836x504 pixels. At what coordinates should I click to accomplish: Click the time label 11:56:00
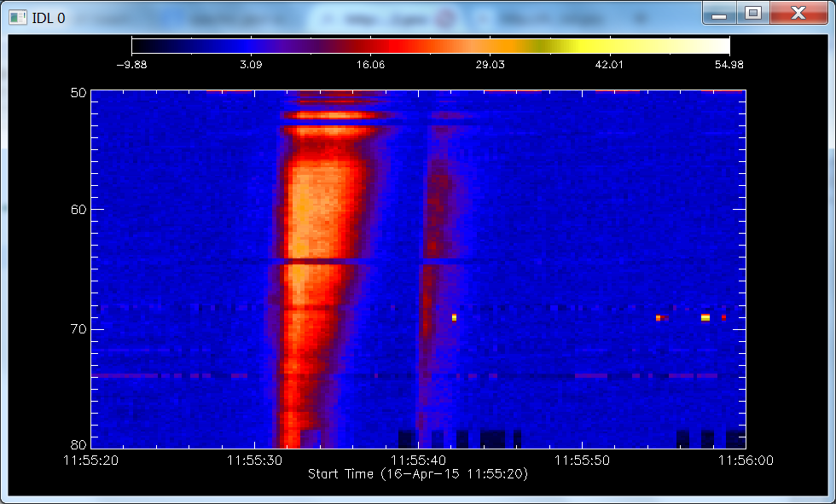click(x=746, y=461)
